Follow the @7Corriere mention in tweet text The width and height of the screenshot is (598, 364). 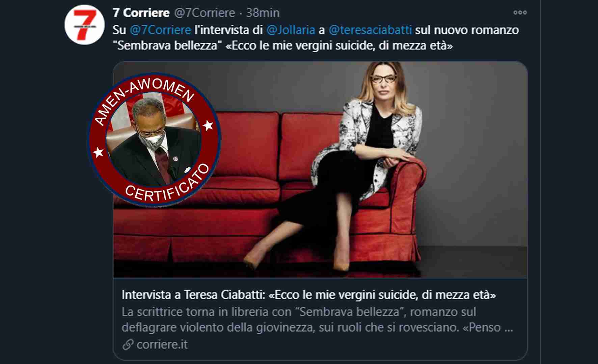point(160,30)
